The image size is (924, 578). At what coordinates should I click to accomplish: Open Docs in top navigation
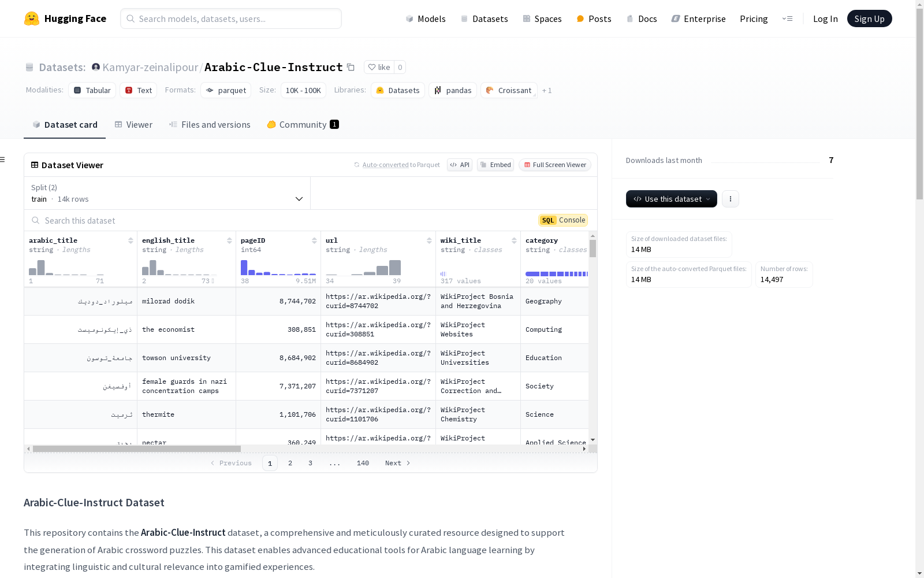pyautogui.click(x=642, y=18)
